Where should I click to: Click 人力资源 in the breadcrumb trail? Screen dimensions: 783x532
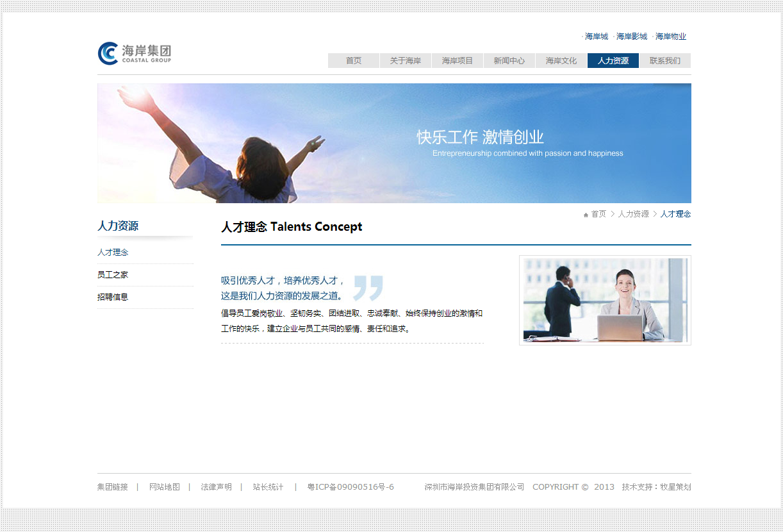pos(633,214)
